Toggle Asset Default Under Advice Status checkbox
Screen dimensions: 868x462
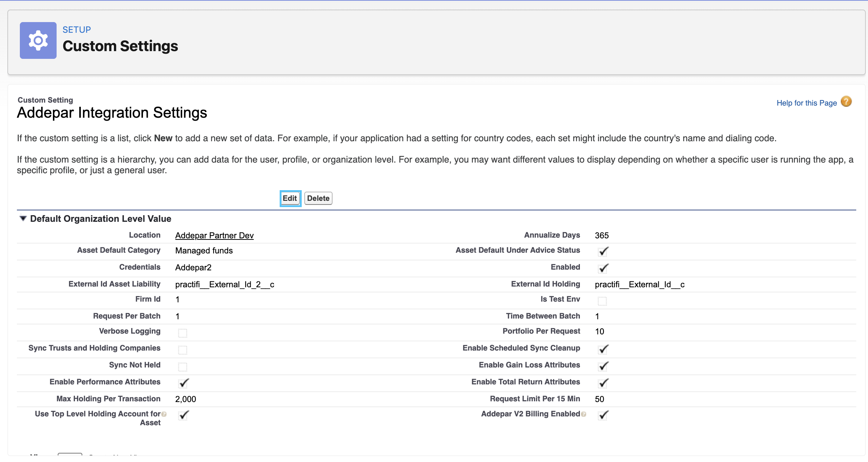tap(603, 251)
